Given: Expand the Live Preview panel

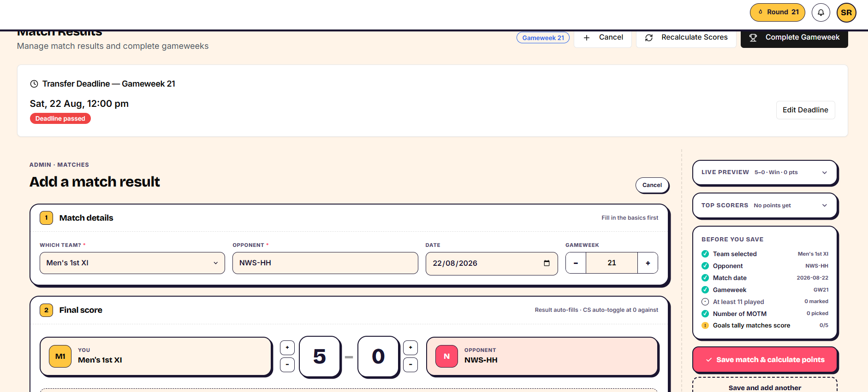Looking at the screenshot, I should (765, 172).
